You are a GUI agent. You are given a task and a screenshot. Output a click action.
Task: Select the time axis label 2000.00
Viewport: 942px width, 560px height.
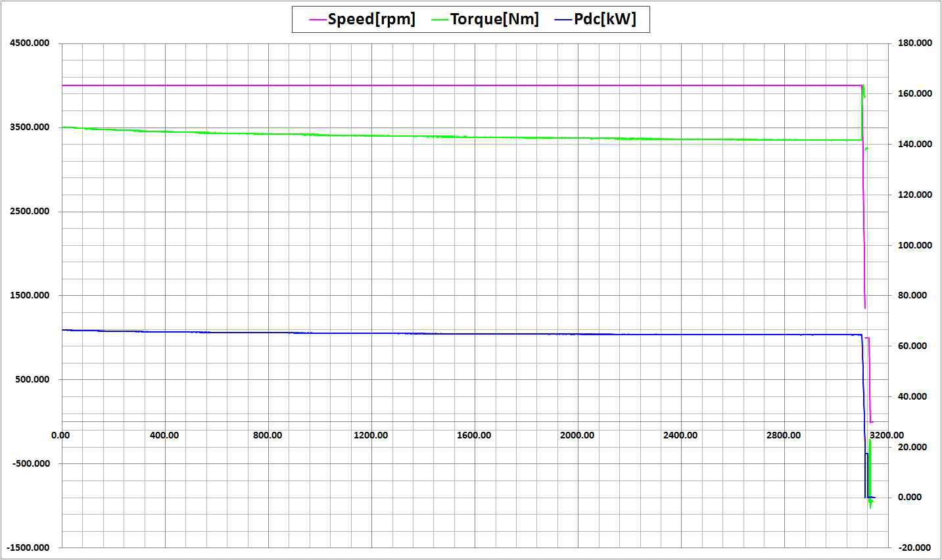tap(577, 436)
